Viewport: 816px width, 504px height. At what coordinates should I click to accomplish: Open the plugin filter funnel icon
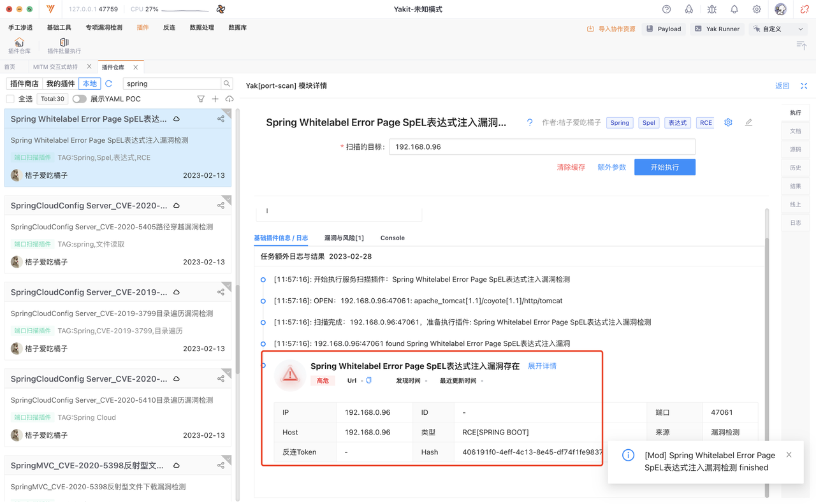(x=201, y=99)
